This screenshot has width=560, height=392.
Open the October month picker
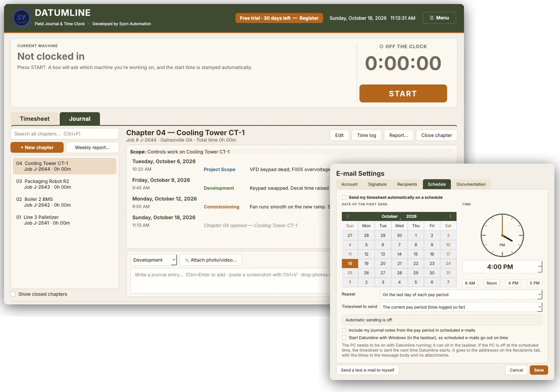(390, 216)
